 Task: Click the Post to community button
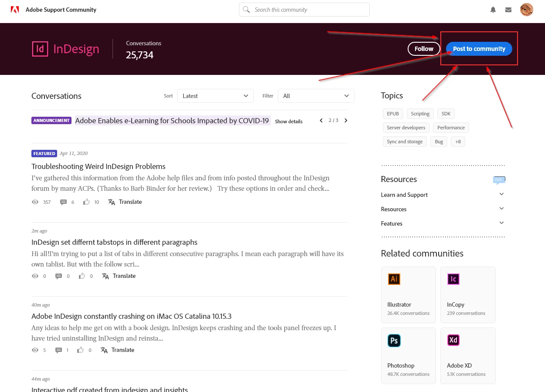pos(479,49)
